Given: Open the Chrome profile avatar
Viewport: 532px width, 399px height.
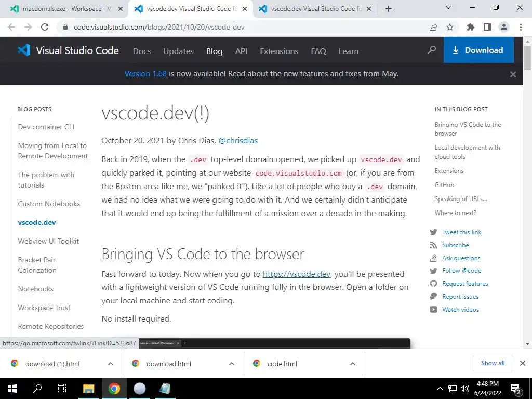Looking at the screenshot, I should tap(504, 27).
